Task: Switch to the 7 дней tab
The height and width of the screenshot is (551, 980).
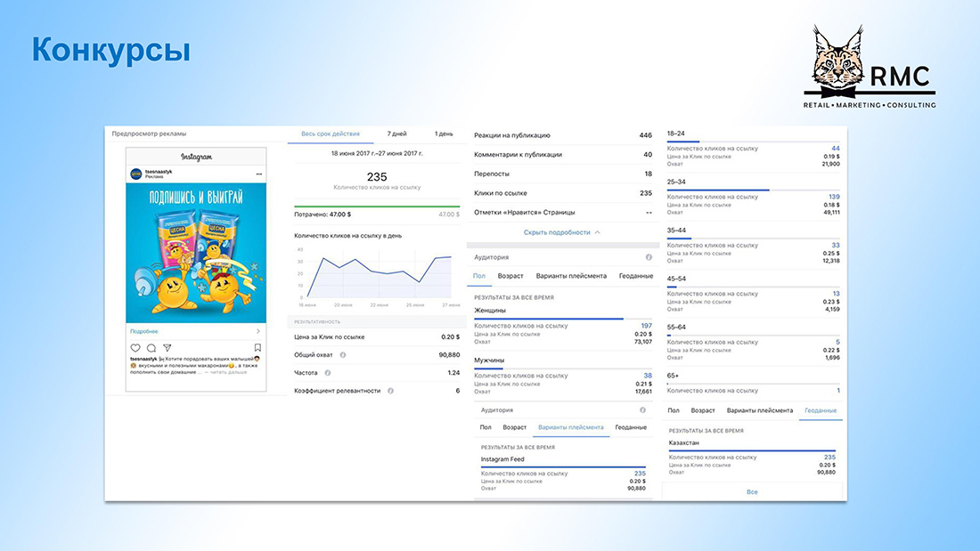Action: [x=397, y=134]
